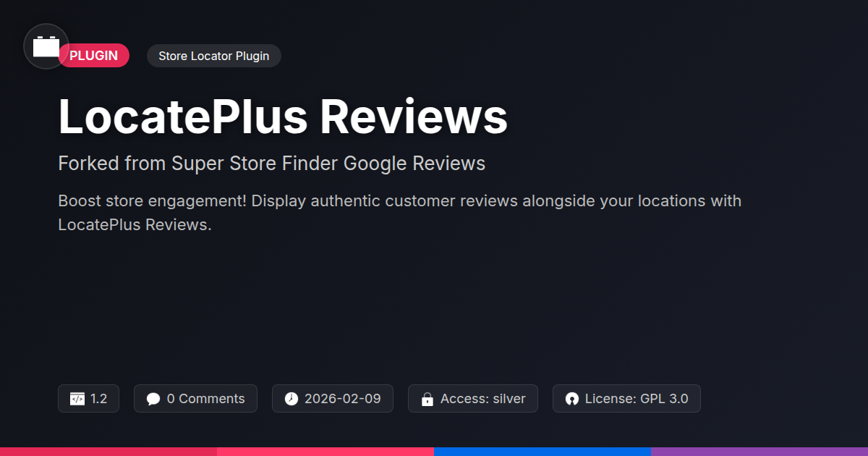This screenshot has width=868, height=456.
Task: Click the clock icon next to the date
Action: [x=291, y=399]
